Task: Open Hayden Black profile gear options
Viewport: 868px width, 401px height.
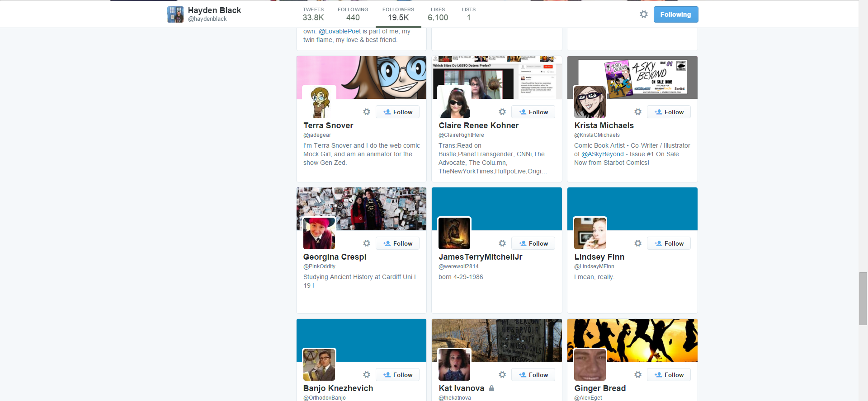Action: click(644, 14)
